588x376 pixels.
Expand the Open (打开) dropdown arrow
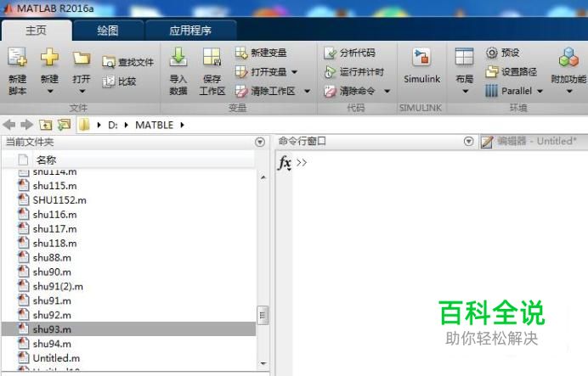click(82, 92)
